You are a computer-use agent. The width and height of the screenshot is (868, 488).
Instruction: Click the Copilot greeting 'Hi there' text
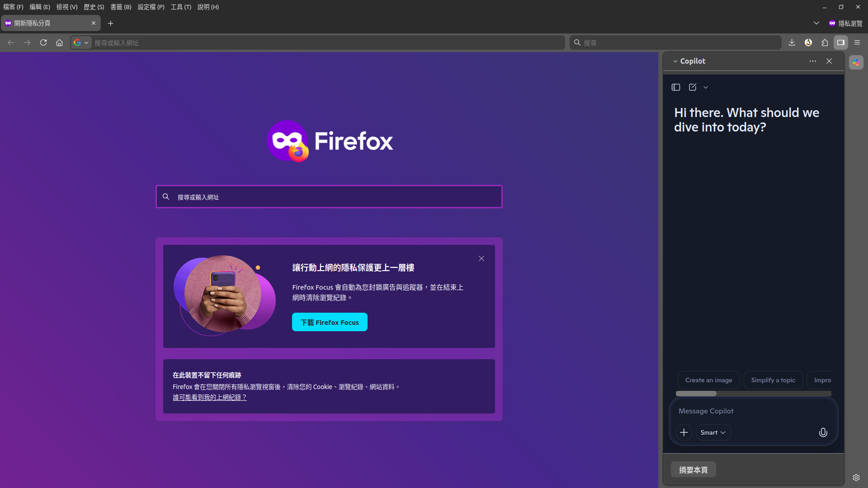[746, 120]
